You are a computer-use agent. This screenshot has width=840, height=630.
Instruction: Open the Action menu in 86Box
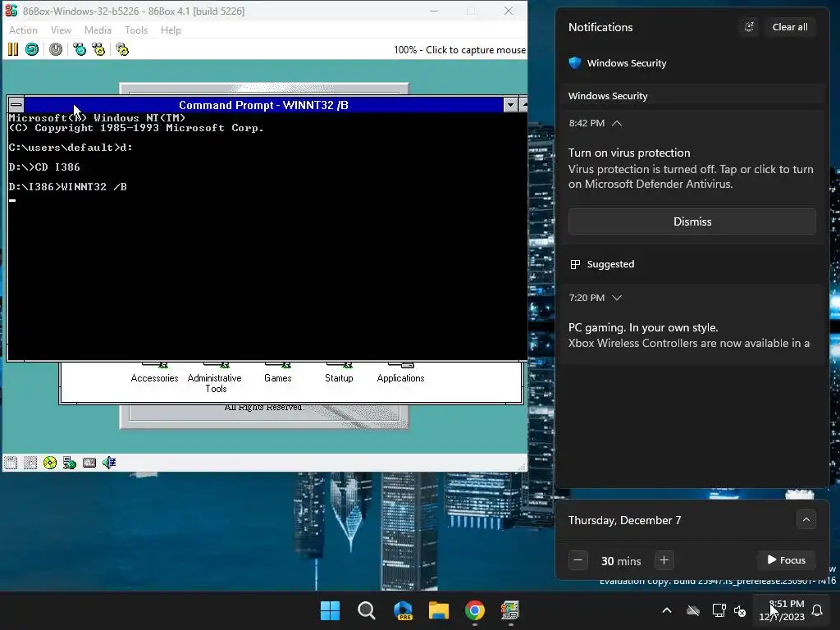coord(23,30)
